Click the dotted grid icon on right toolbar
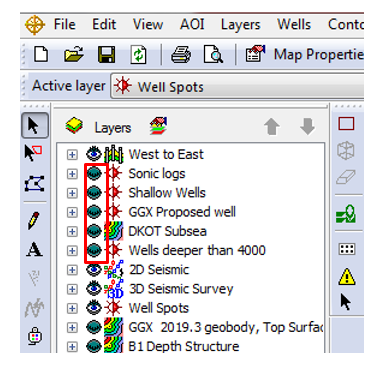Image resolution: width=378 pixels, height=365 pixels. 347,249
